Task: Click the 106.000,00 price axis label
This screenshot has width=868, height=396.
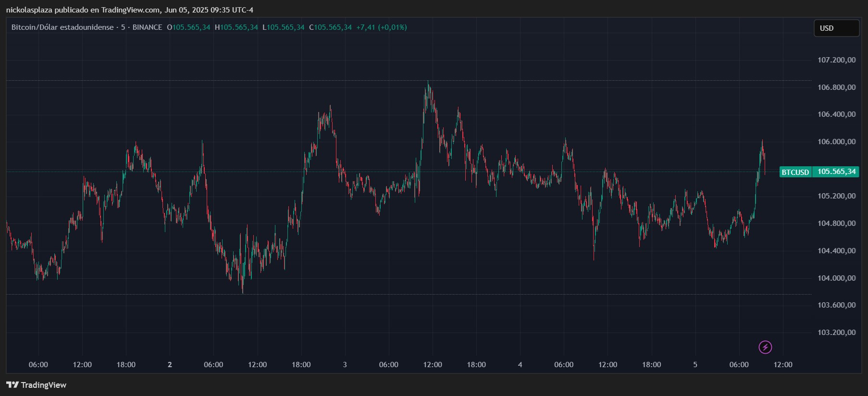Action: [836, 142]
